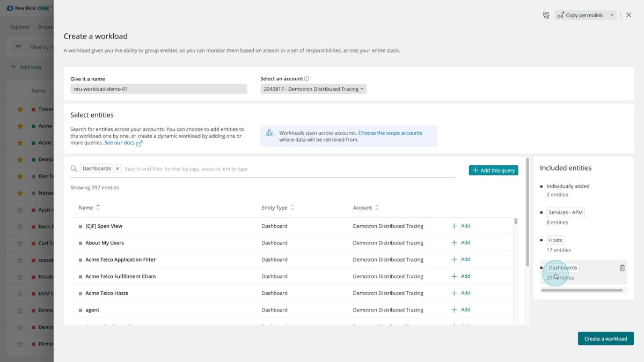Image resolution: width=644 pixels, height=362 pixels.
Task: Add the Acme Telco Application Filter dashboard
Action: (x=461, y=259)
